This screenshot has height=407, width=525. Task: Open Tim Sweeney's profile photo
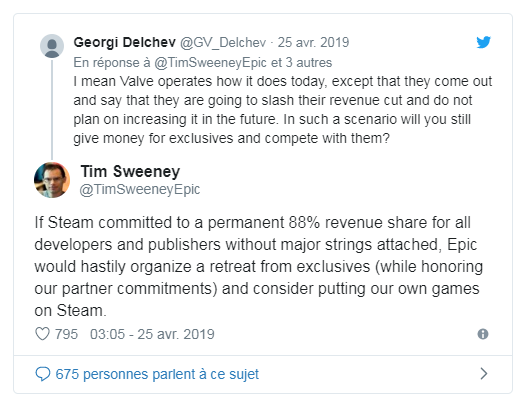[x=52, y=180]
